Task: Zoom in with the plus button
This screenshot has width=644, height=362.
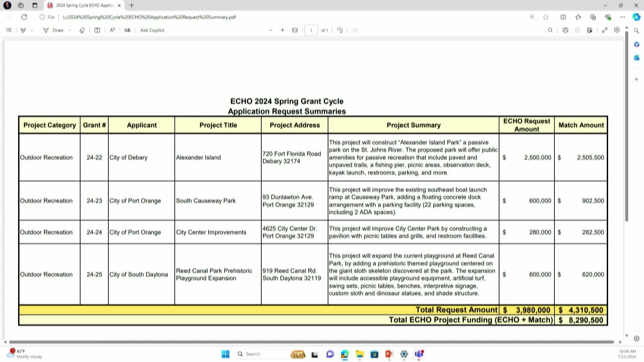Action: click(x=282, y=30)
